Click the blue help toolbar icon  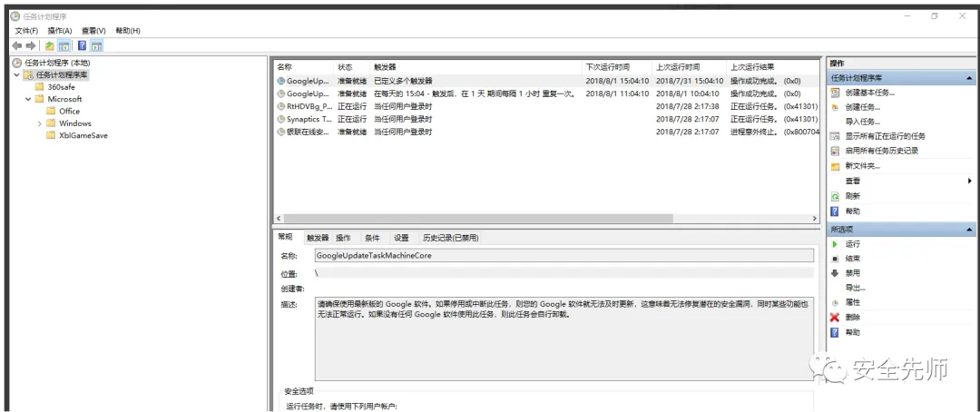coord(82,45)
